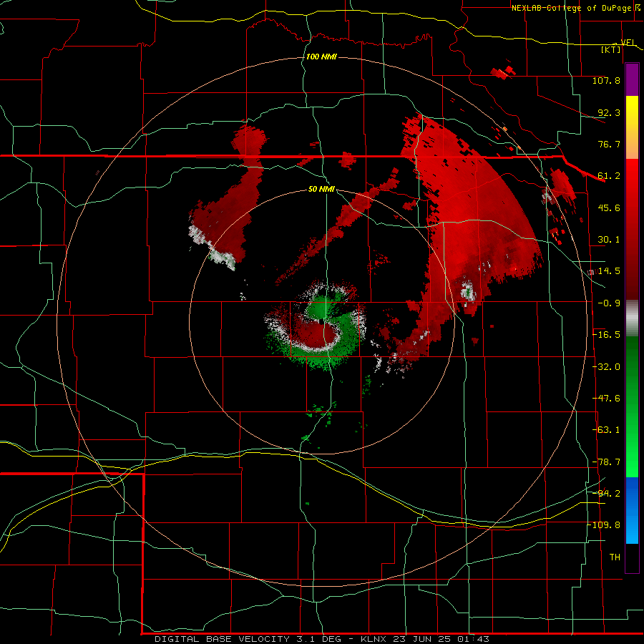The image size is (644, 644).
Task: Click the 45.6 value on the velocity scale
Action: [609, 208]
